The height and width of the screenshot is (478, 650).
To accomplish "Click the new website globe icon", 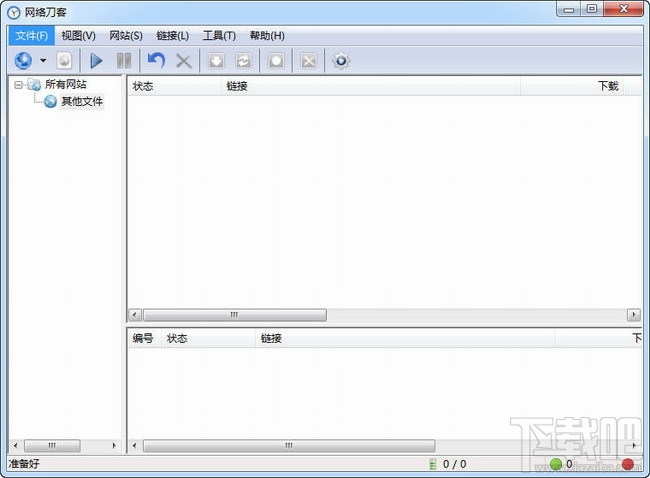I will [23, 61].
